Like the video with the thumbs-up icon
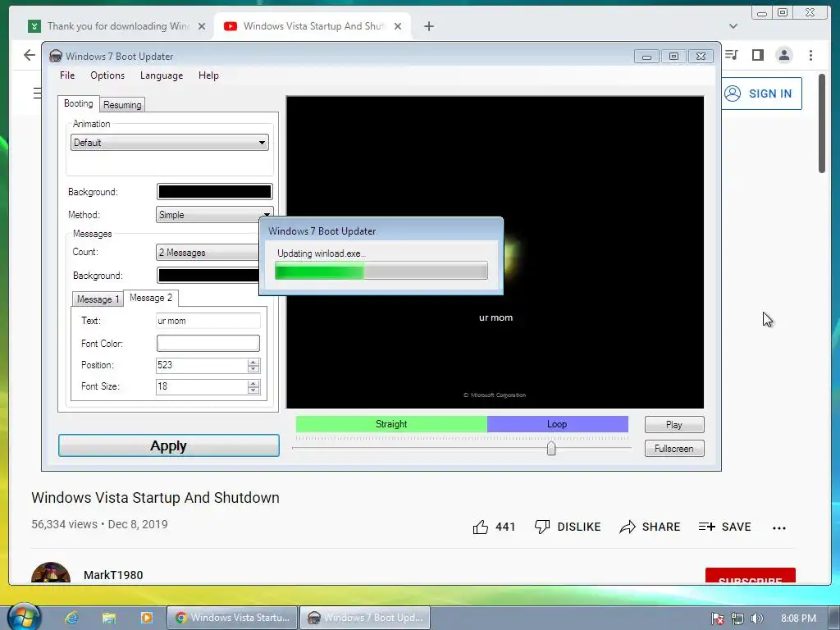The image size is (840, 630). tap(481, 527)
